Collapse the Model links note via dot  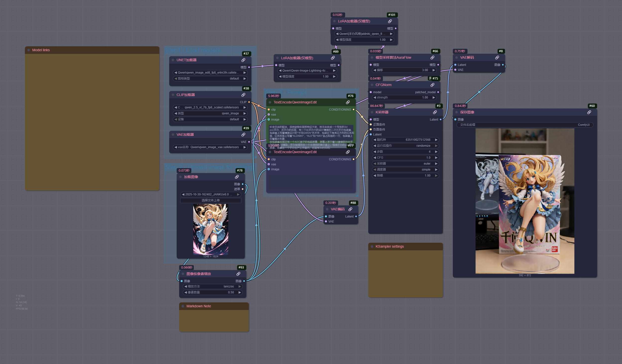pos(29,50)
